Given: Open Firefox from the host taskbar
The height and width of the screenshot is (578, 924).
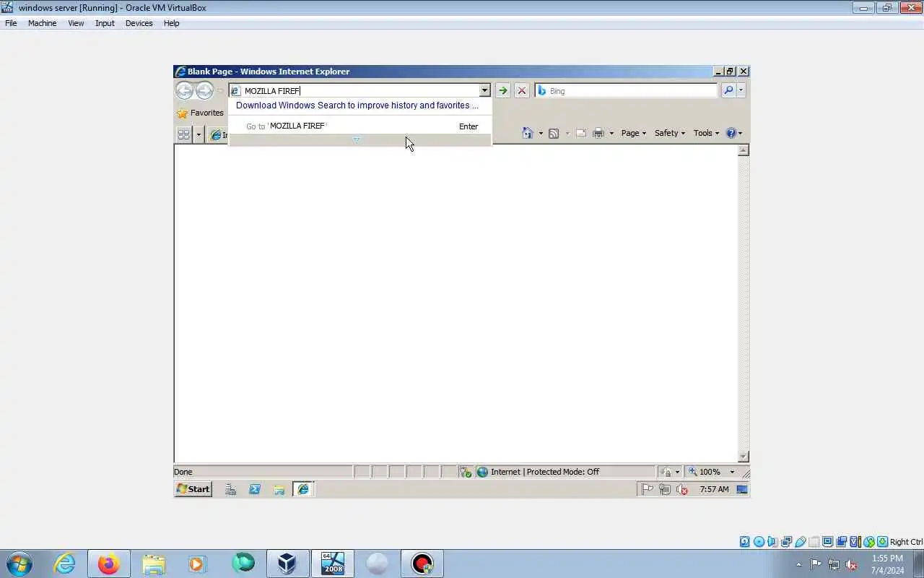Looking at the screenshot, I should 109,564.
